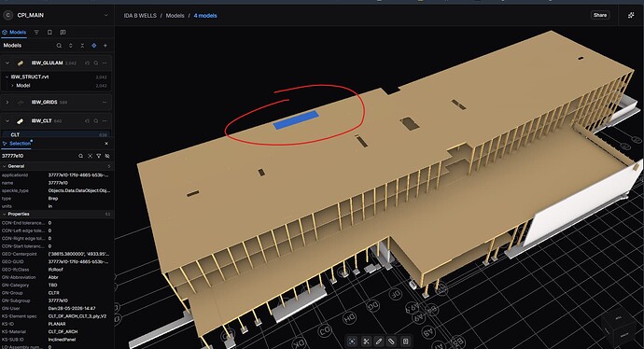Click the GEO-Centerpoint value
644x349 pixels.
78,254
